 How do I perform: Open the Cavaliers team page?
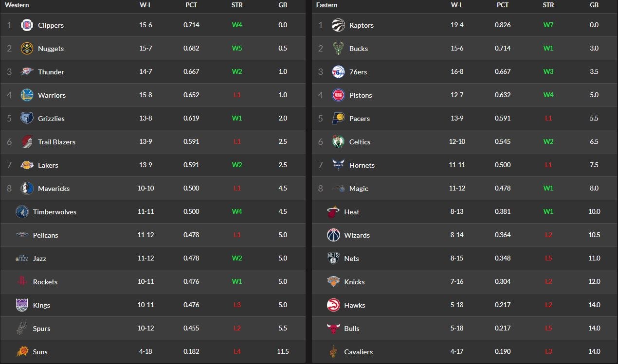click(358, 352)
